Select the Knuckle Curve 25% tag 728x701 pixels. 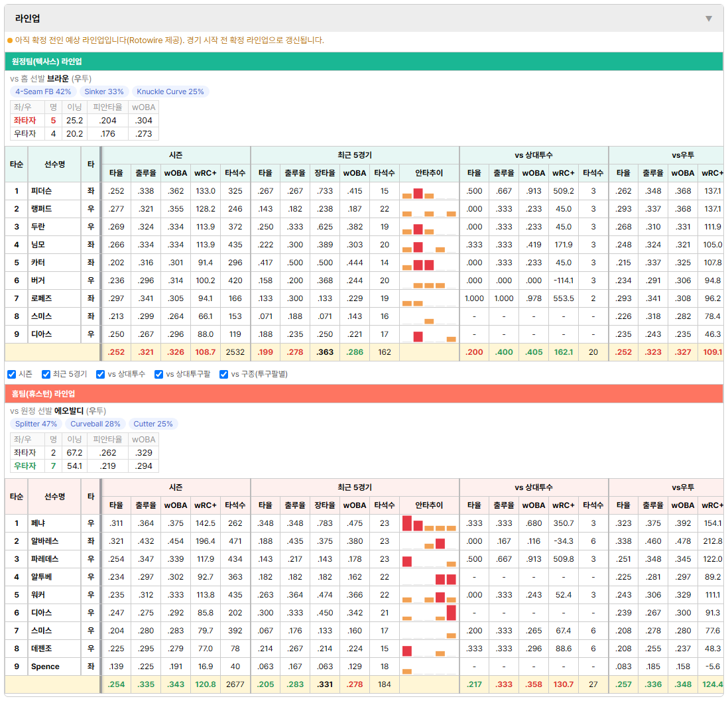click(x=170, y=92)
